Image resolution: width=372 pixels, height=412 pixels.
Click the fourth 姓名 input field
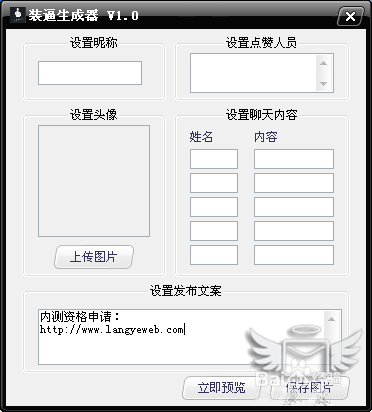pyautogui.click(x=214, y=231)
